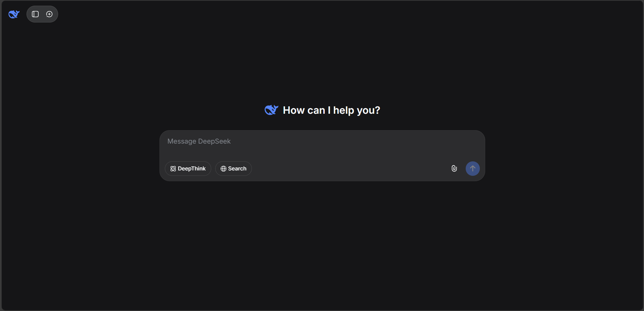Click the whale logo beside the greeting

point(271,110)
